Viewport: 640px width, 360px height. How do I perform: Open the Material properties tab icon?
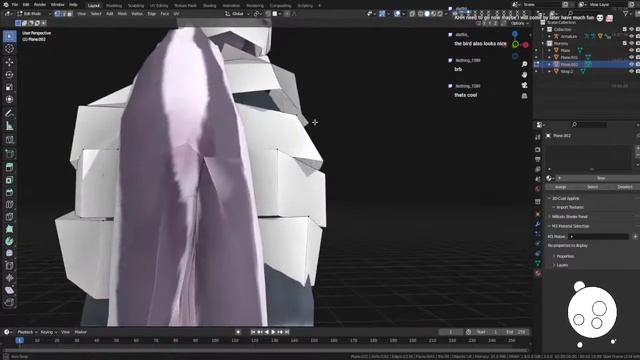pyautogui.click(x=538, y=273)
